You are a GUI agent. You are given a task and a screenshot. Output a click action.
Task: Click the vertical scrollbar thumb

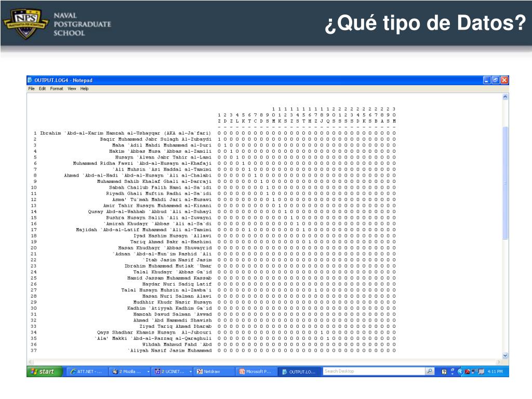click(505, 182)
